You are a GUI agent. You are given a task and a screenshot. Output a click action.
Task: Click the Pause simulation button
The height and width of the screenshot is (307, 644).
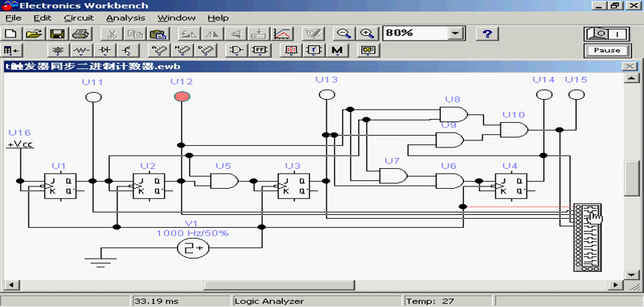click(x=606, y=51)
